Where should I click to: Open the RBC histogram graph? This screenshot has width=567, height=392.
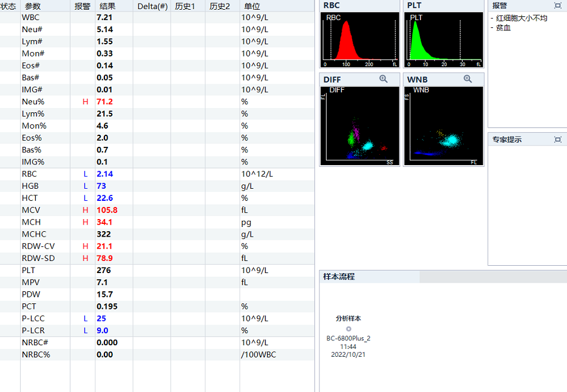tap(359, 39)
